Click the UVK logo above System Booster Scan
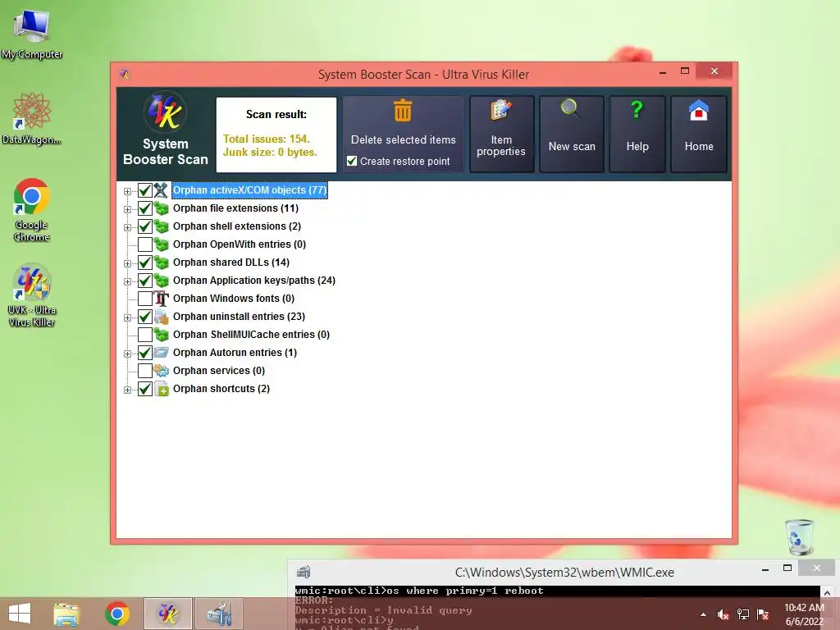Viewport: 840px width, 630px height. [x=166, y=112]
